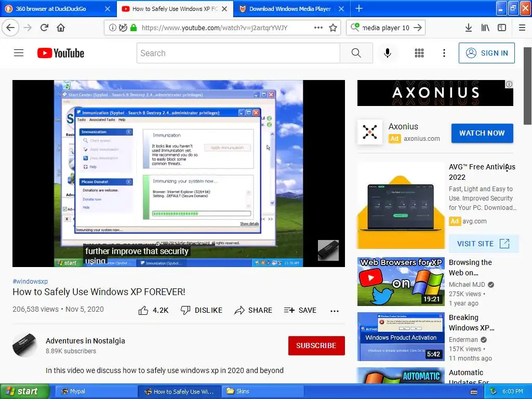Open Browsing the Web on… video title
The image size is (532, 399).
click(470, 268)
